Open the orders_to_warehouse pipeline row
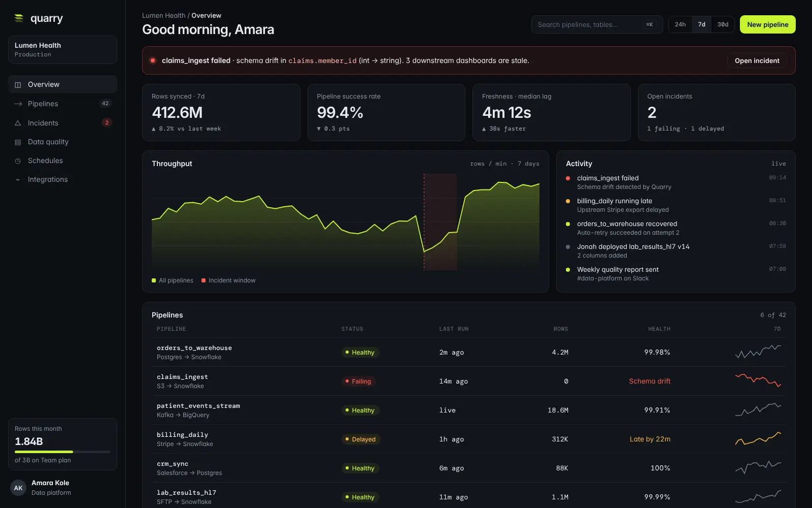 [x=468, y=352]
